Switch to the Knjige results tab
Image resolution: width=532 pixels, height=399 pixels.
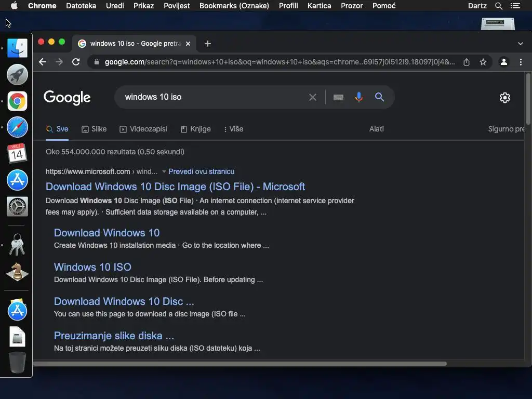(196, 129)
